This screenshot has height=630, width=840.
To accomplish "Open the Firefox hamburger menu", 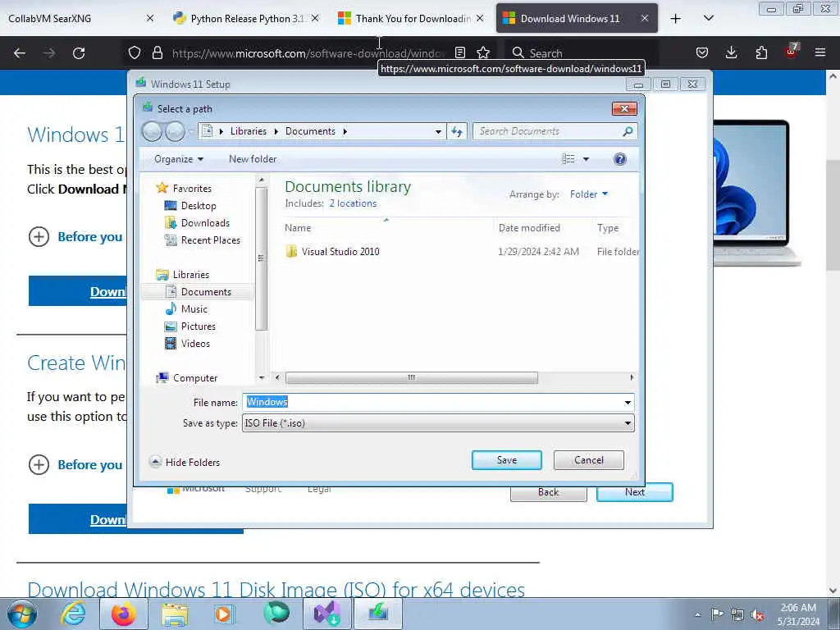I will [820, 52].
